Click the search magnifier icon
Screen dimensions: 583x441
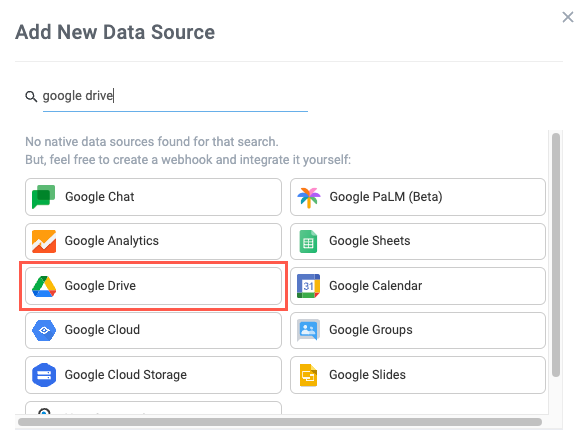(x=31, y=97)
